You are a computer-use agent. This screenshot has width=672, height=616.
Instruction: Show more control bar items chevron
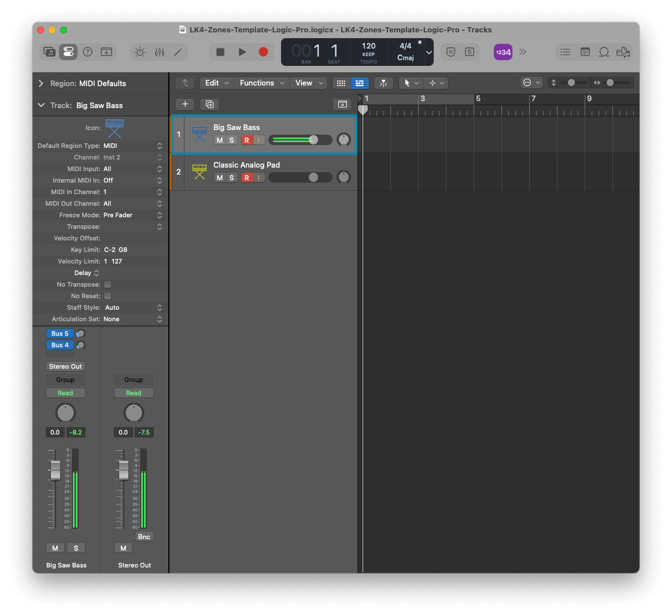click(x=523, y=52)
